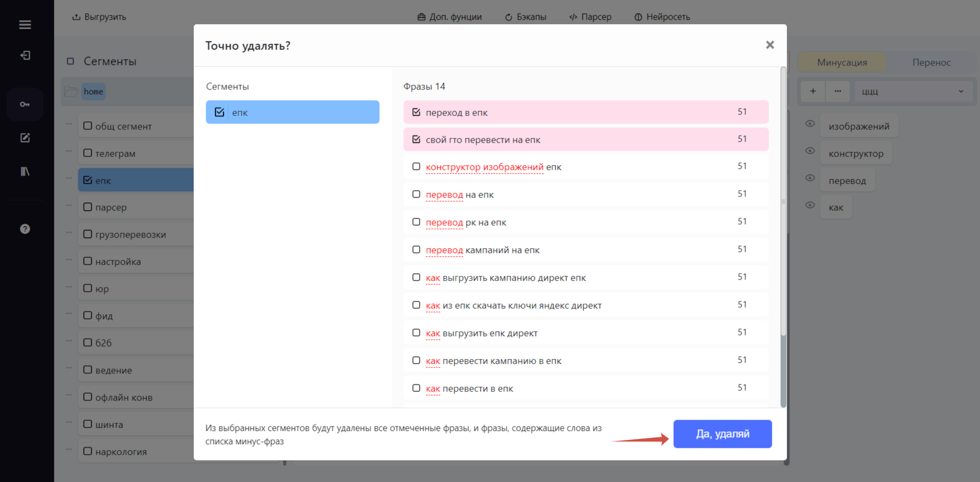Viewport: 980px width, 482px height.
Task: Click как перевести в епк phrase text
Action: (469, 389)
